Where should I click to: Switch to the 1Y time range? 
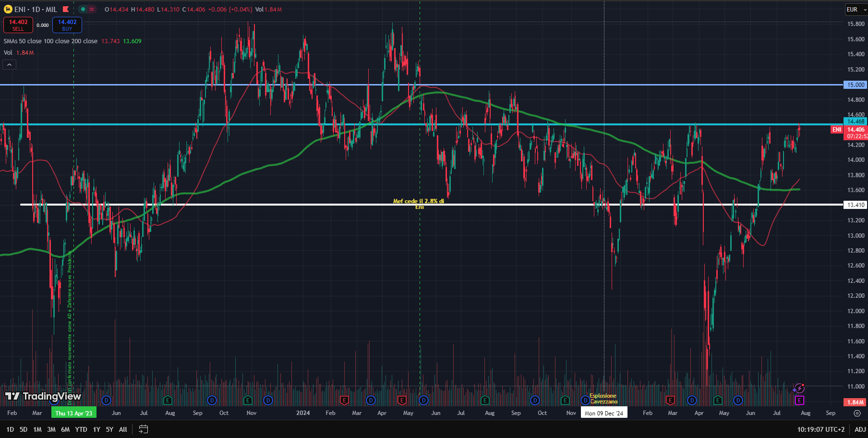96,429
